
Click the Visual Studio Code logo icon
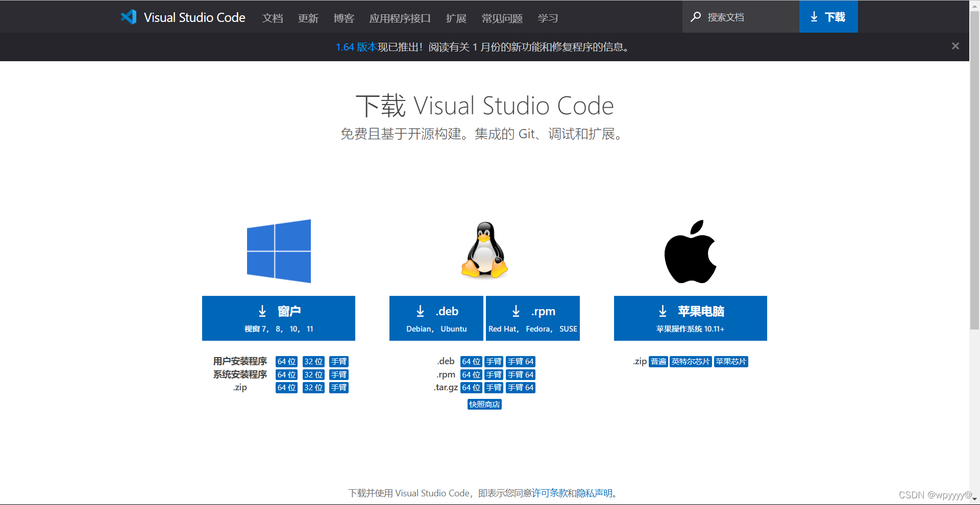[129, 17]
